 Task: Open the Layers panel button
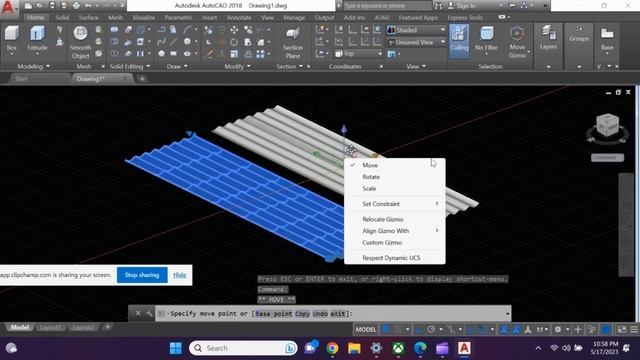click(x=548, y=38)
